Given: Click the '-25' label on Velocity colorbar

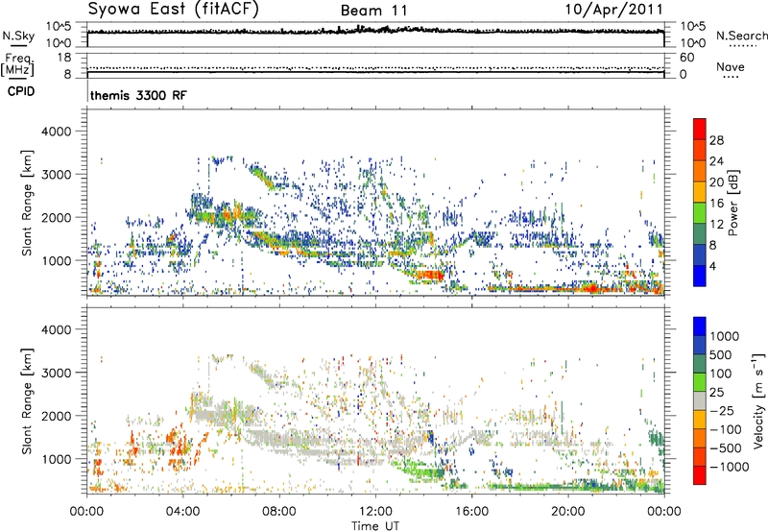Looking at the screenshot, I should (x=722, y=410).
